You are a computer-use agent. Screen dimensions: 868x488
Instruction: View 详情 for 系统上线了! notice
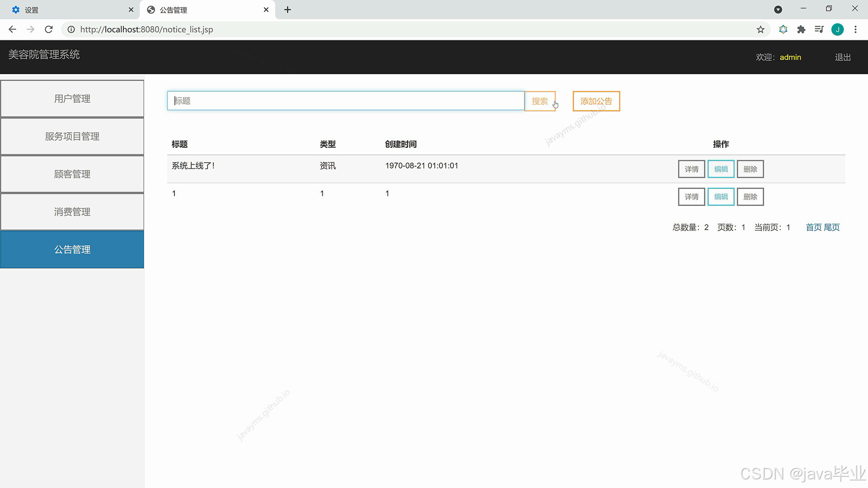(691, 169)
